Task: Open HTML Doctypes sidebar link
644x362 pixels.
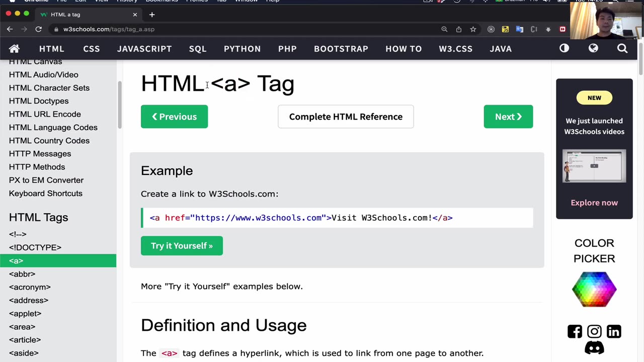Action: click(x=39, y=101)
